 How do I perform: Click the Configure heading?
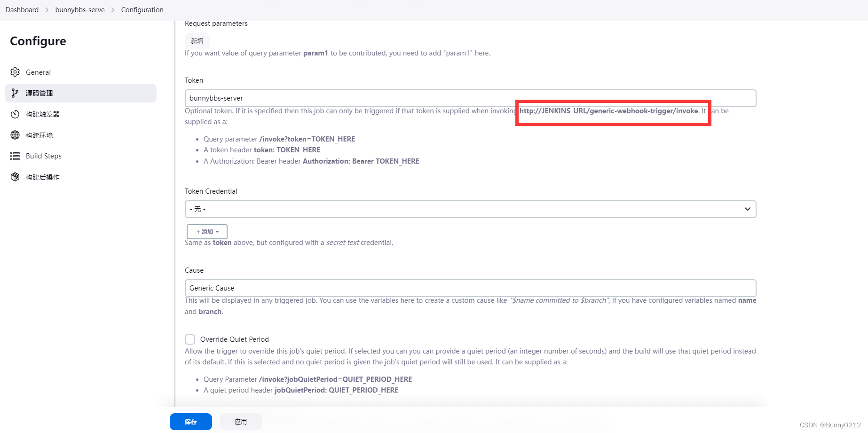click(x=38, y=41)
